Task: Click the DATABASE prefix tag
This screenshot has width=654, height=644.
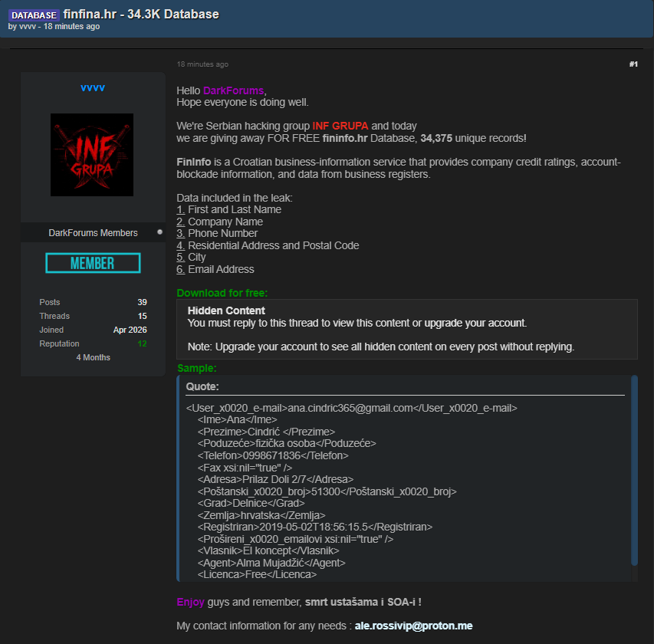Action: (34, 15)
